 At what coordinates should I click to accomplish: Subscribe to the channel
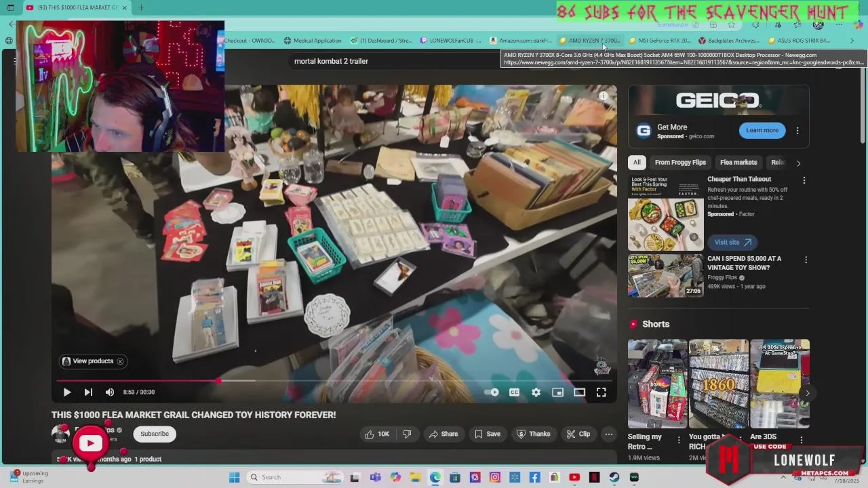click(155, 434)
